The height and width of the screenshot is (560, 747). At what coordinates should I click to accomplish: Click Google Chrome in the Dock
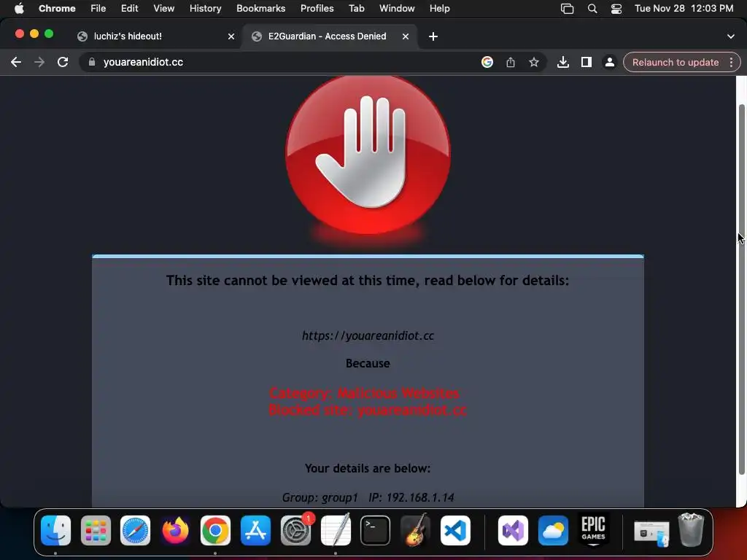click(215, 531)
